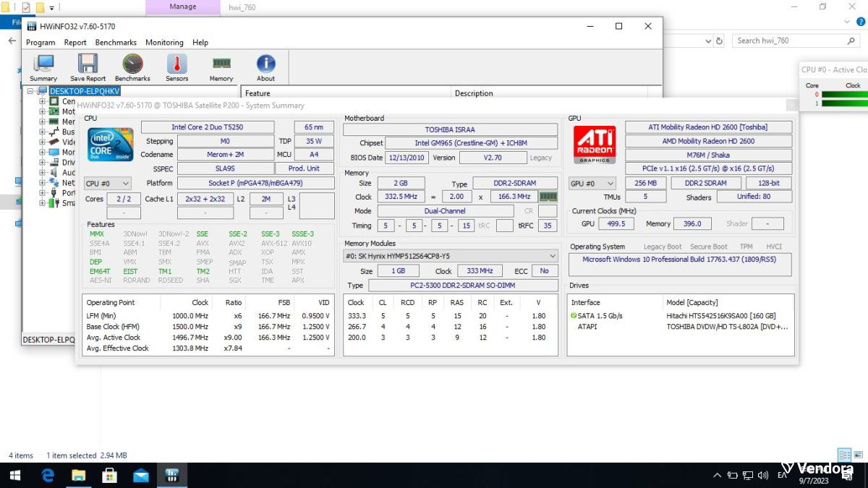Click the green SATA 1.5 Gb/s status icon

point(574,316)
